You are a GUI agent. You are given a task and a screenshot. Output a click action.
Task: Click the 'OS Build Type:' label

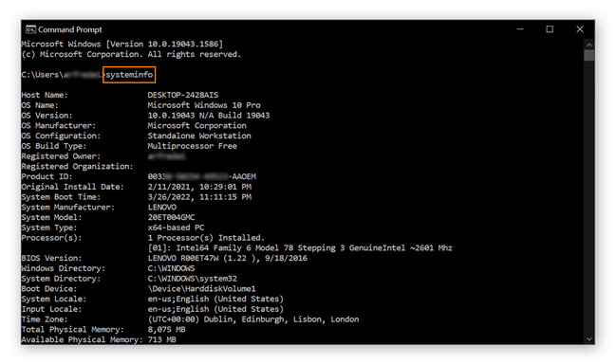tap(54, 146)
